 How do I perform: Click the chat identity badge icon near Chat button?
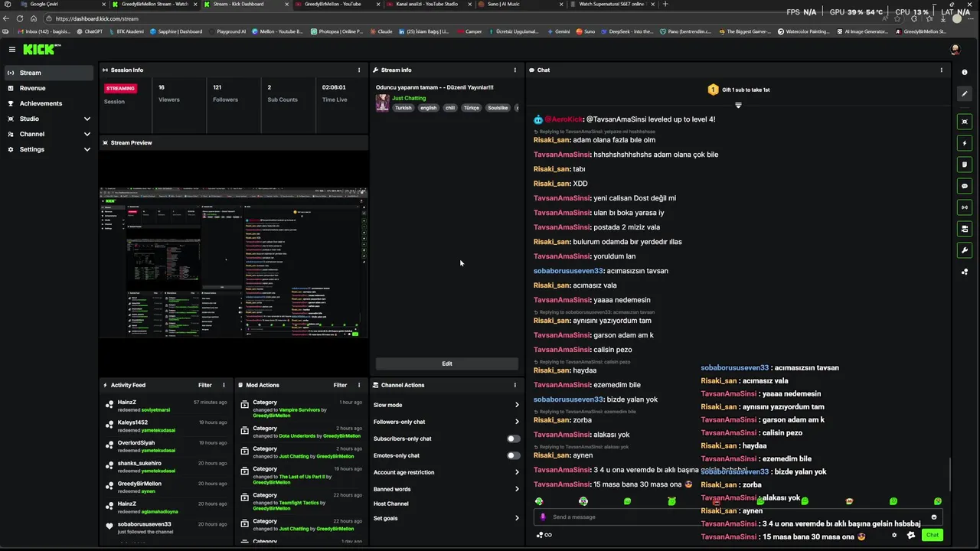911,535
